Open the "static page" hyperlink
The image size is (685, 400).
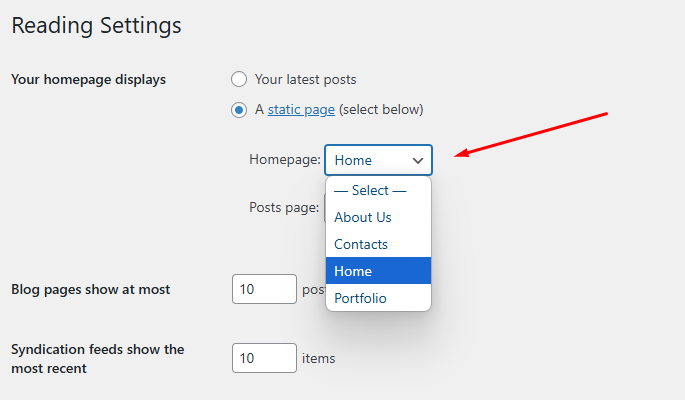(x=301, y=110)
